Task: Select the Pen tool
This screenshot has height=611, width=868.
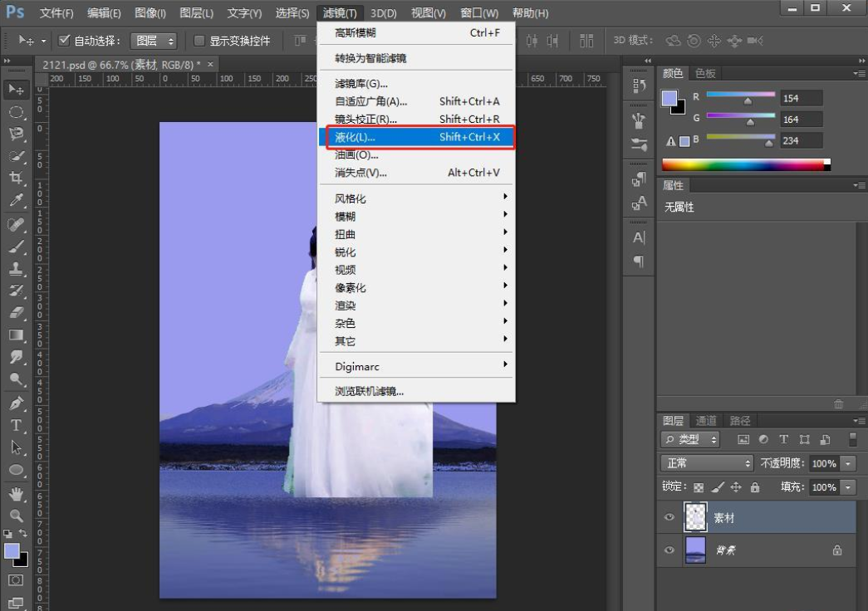Action: (x=16, y=403)
